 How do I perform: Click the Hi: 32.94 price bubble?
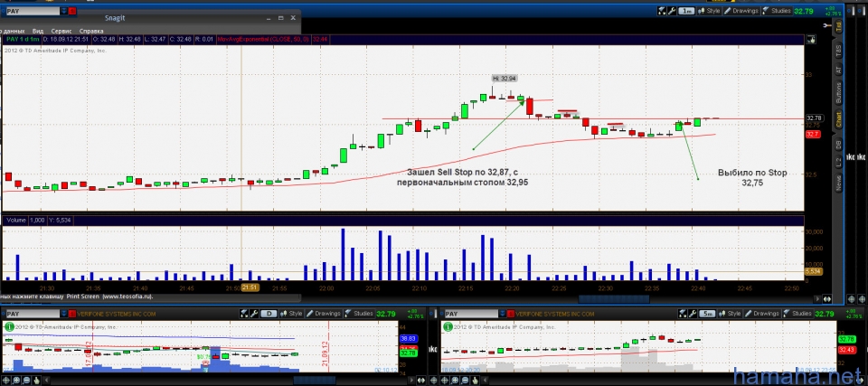[504, 79]
